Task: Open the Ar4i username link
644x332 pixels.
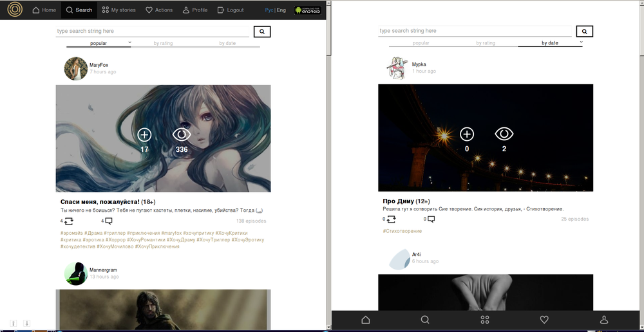Action: [417, 254]
